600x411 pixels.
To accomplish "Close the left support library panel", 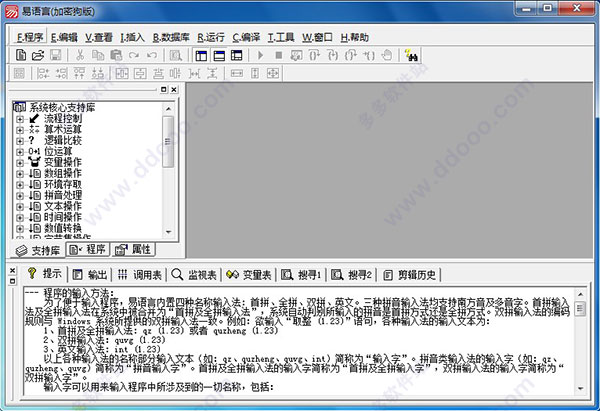I will coord(174,90).
